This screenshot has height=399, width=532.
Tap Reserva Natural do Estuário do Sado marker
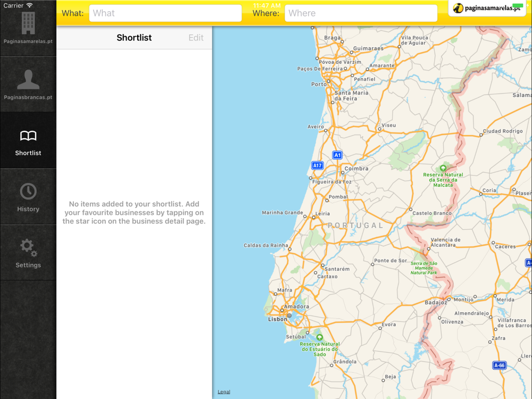pos(319,337)
